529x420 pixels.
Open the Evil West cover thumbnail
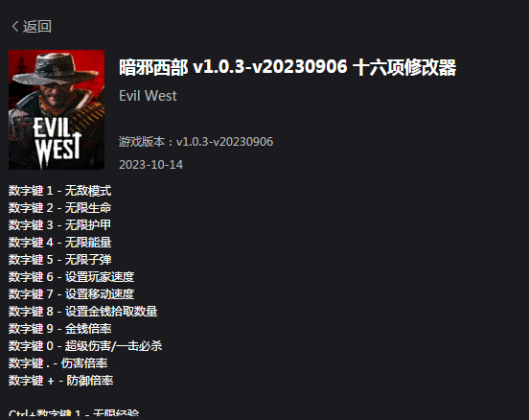click(x=57, y=109)
